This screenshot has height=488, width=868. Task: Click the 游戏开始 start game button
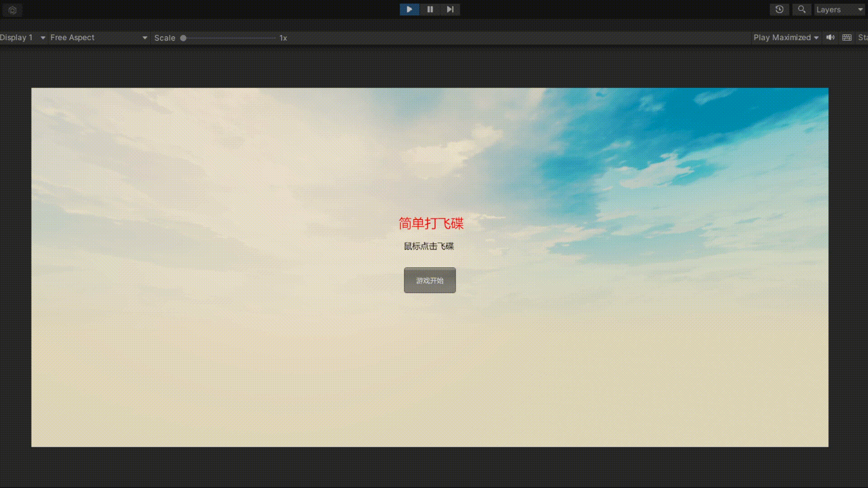coord(429,280)
